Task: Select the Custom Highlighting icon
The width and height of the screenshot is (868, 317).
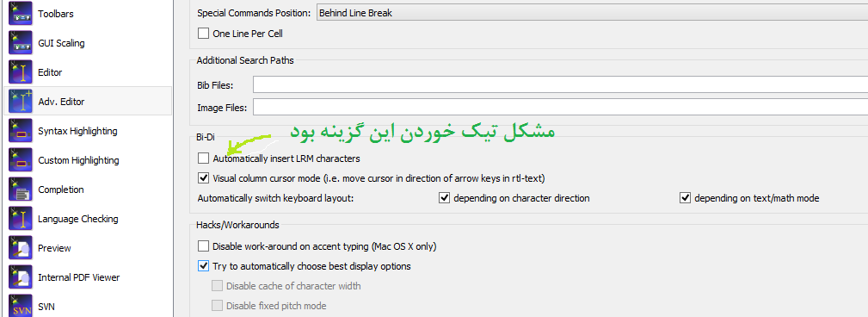Action: (21, 160)
